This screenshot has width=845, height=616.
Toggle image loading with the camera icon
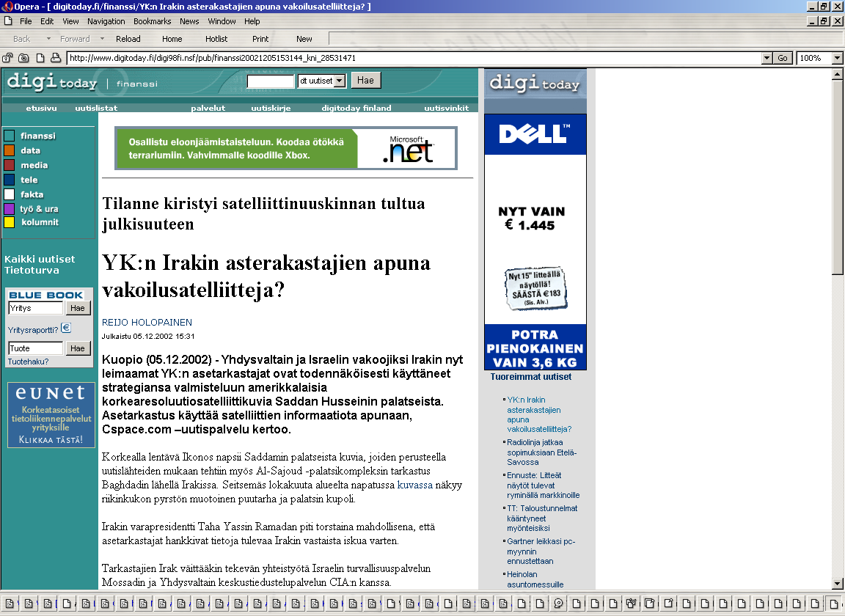pyautogui.click(x=23, y=58)
